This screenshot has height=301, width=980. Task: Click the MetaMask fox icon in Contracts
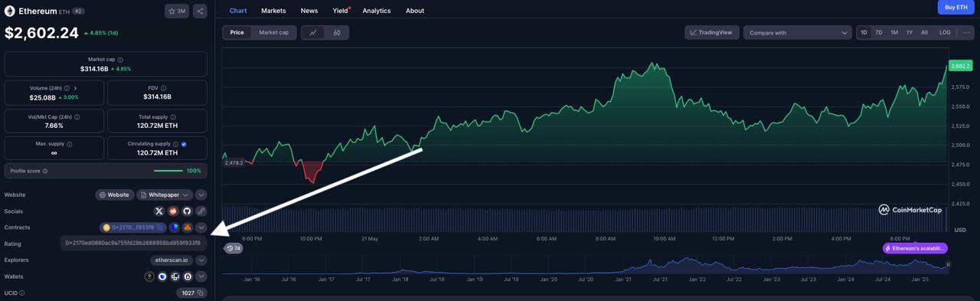tap(187, 227)
